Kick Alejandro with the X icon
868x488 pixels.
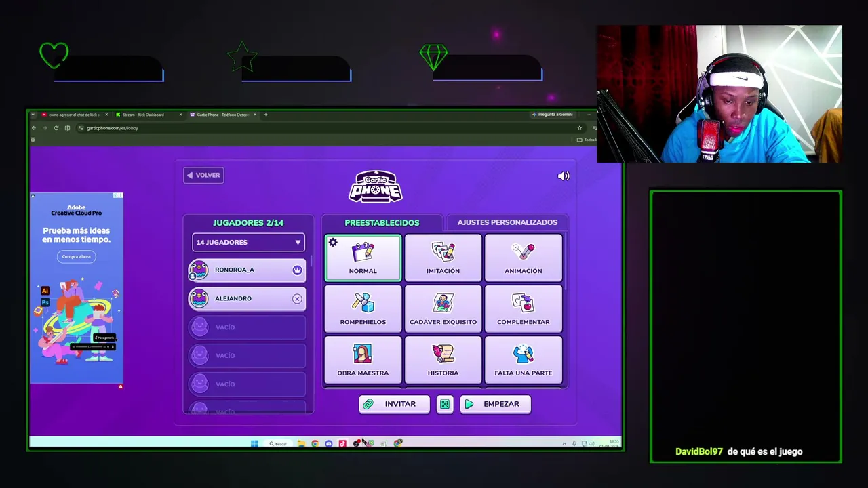297,299
